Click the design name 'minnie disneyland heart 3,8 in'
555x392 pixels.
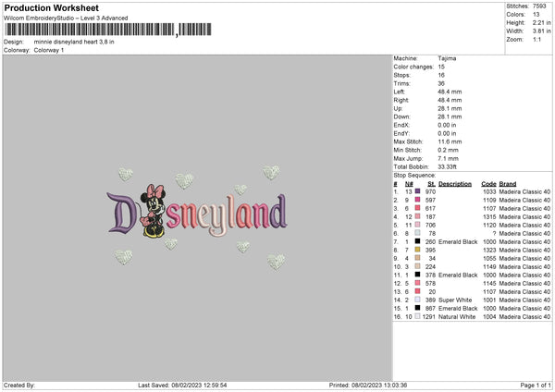74,42
